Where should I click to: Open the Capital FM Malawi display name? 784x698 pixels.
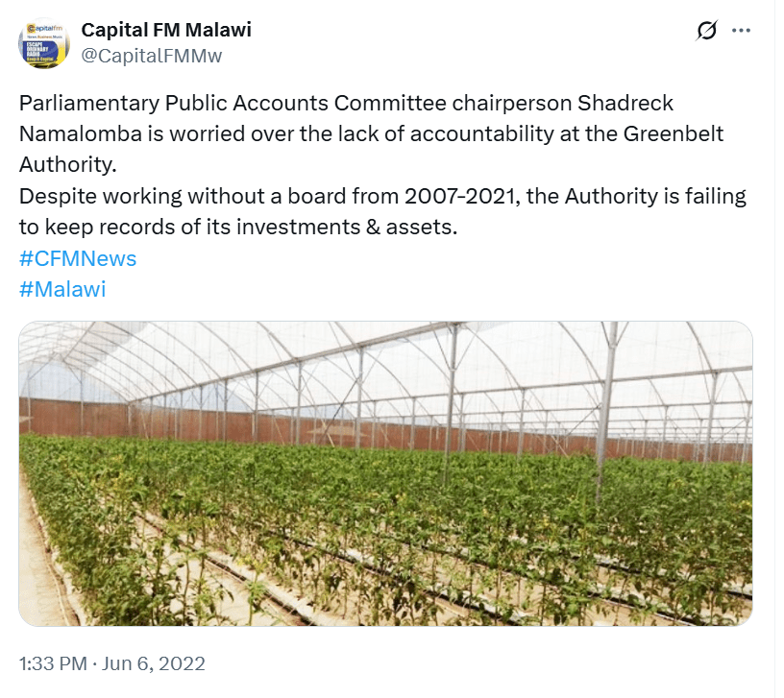click(x=166, y=30)
